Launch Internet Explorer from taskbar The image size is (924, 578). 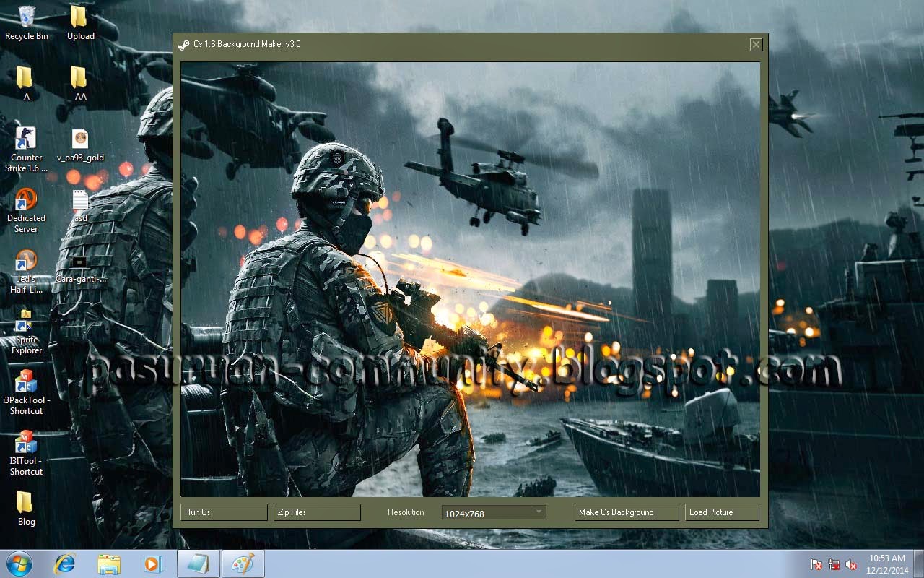tap(64, 564)
